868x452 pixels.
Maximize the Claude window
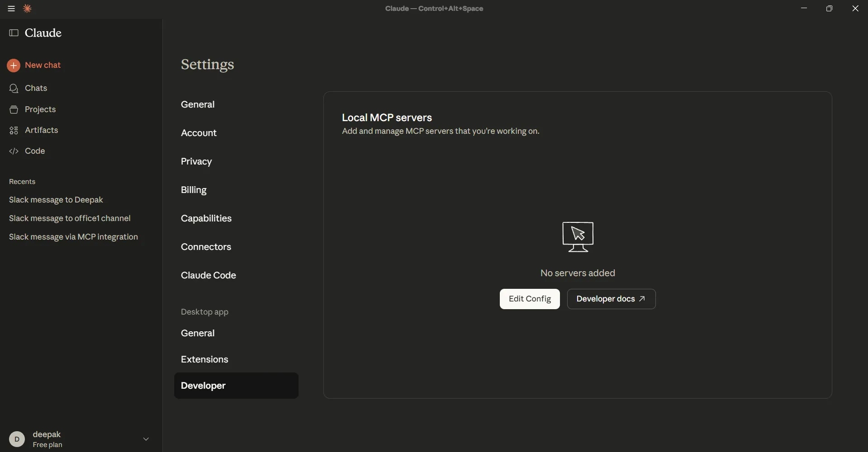(830, 9)
